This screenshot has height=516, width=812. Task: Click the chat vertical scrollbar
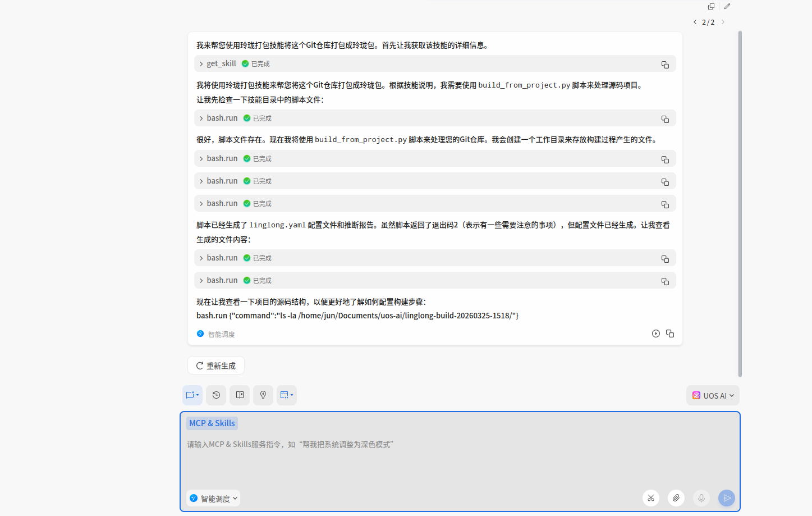740,204
